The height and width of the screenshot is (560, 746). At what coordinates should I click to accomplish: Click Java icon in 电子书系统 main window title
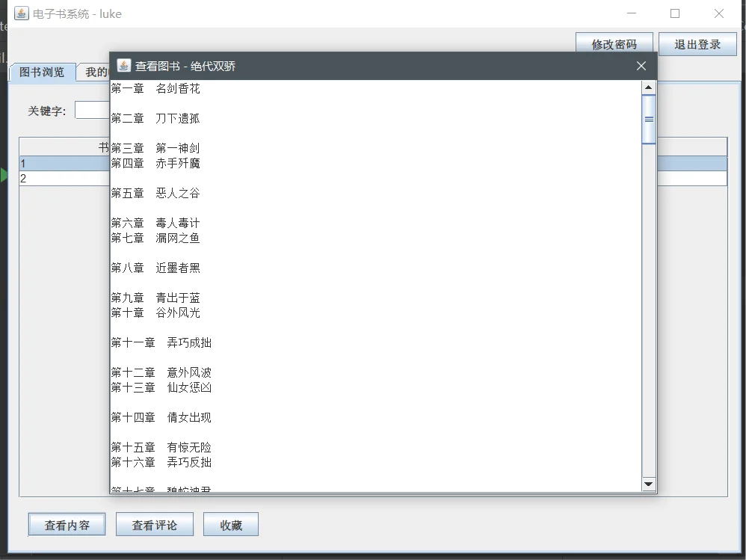point(22,13)
